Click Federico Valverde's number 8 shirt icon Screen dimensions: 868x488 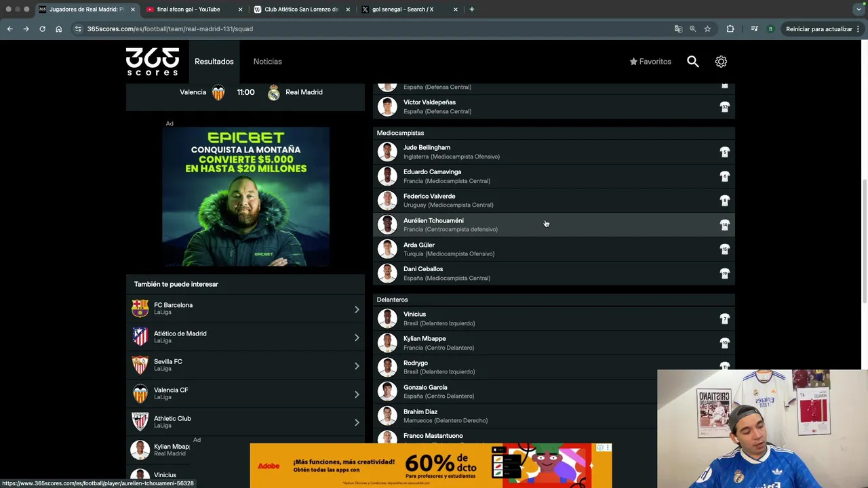pyautogui.click(x=724, y=201)
